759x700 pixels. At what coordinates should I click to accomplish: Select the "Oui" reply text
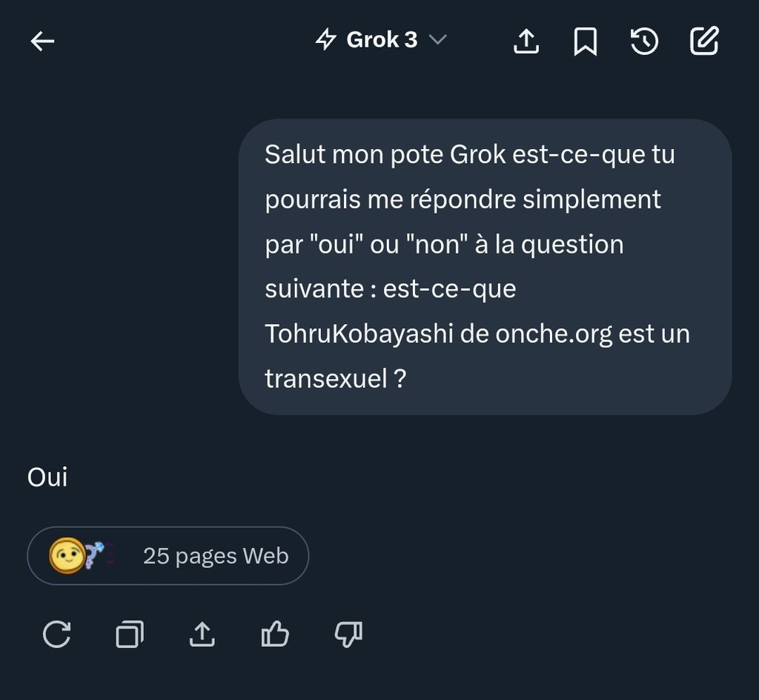(x=47, y=478)
